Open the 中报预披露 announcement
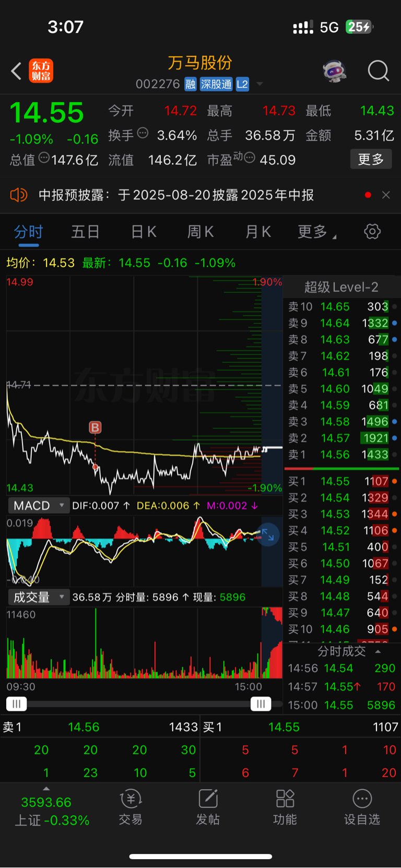401x868 pixels. coord(176,195)
